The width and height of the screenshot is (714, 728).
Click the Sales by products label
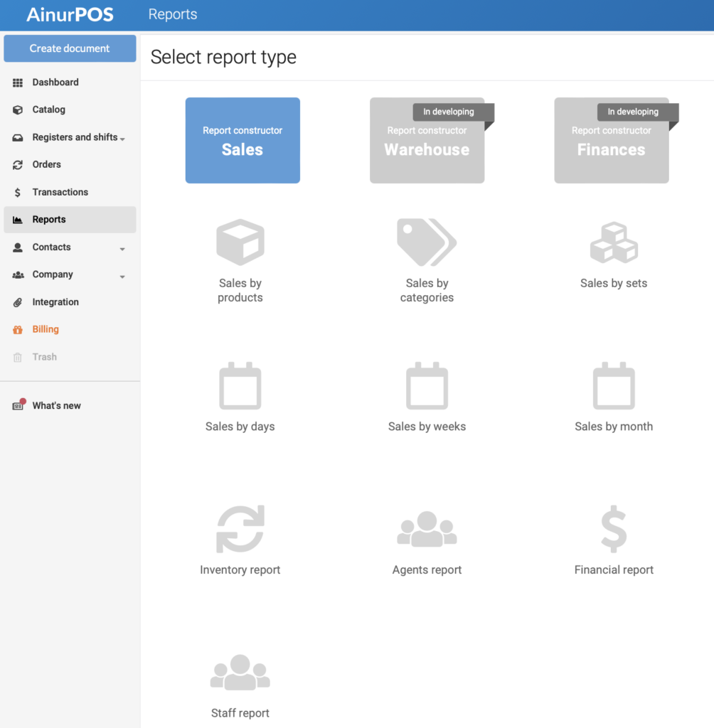[240, 290]
